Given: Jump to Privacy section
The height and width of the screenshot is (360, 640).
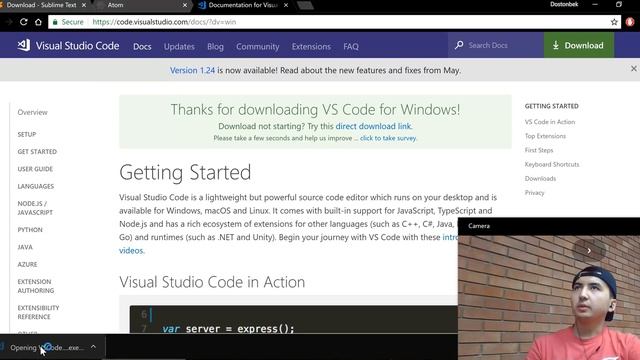Looking at the screenshot, I should coord(534,193).
